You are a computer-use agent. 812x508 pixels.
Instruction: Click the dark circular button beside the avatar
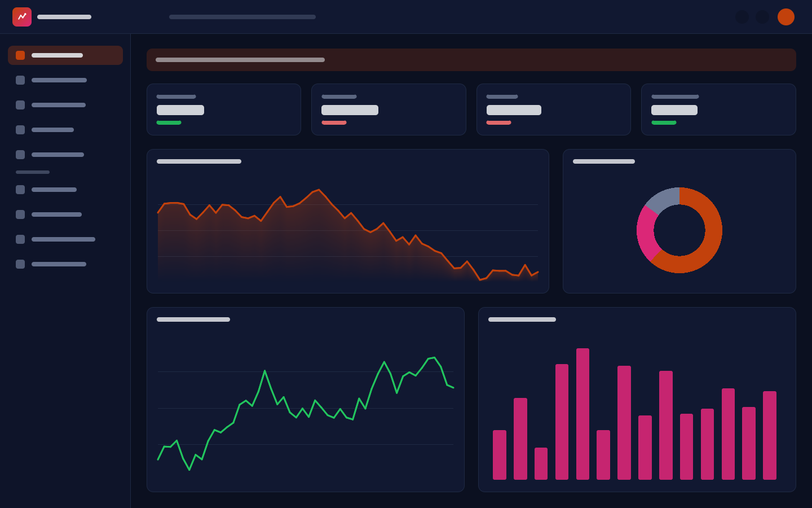[762, 17]
